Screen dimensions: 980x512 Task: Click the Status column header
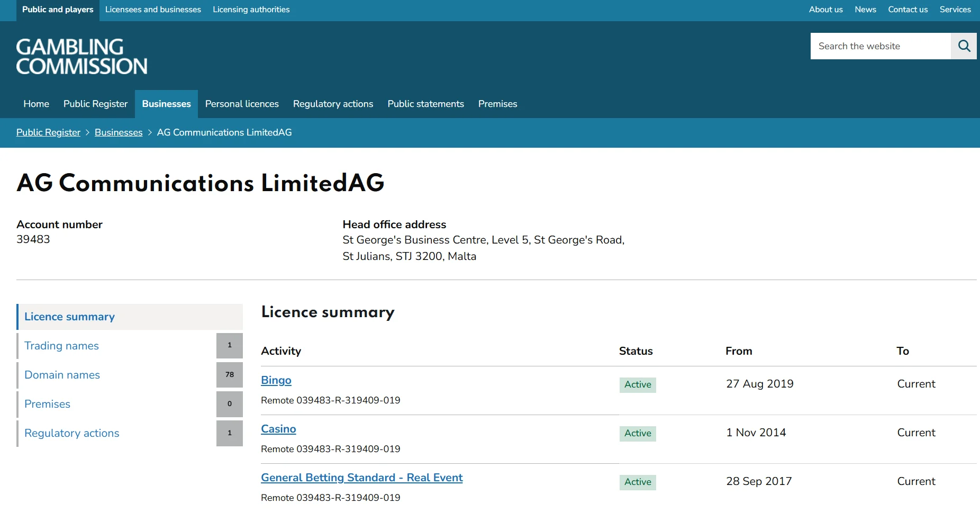point(636,351)
